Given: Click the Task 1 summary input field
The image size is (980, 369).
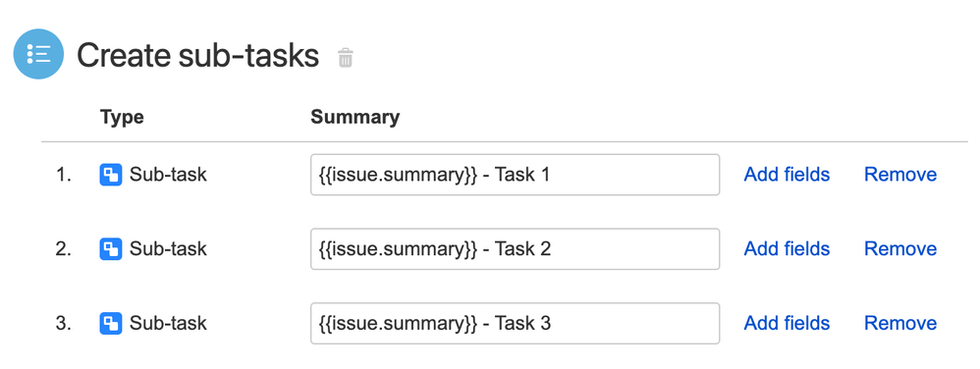Looking at the screenshot, I should (x=515, y=175).
